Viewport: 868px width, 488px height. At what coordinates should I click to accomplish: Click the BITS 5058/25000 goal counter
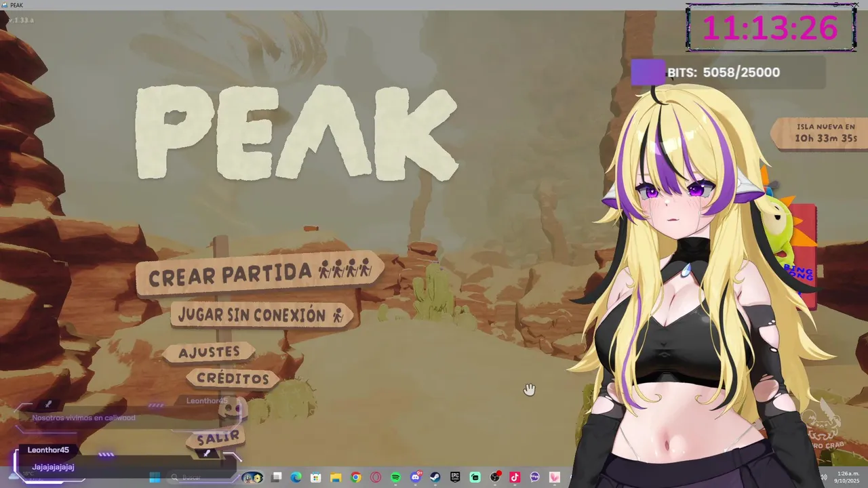(x=724, y=73)
